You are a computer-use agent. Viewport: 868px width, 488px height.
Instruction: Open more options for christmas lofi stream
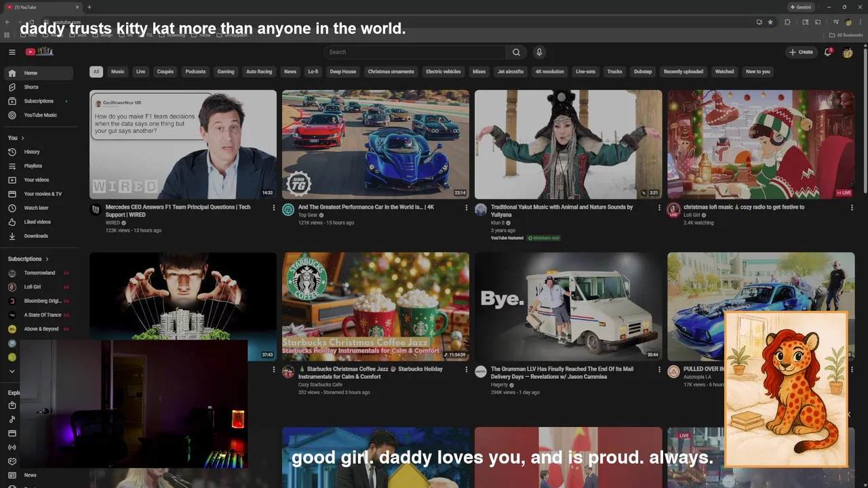[852, 207]
